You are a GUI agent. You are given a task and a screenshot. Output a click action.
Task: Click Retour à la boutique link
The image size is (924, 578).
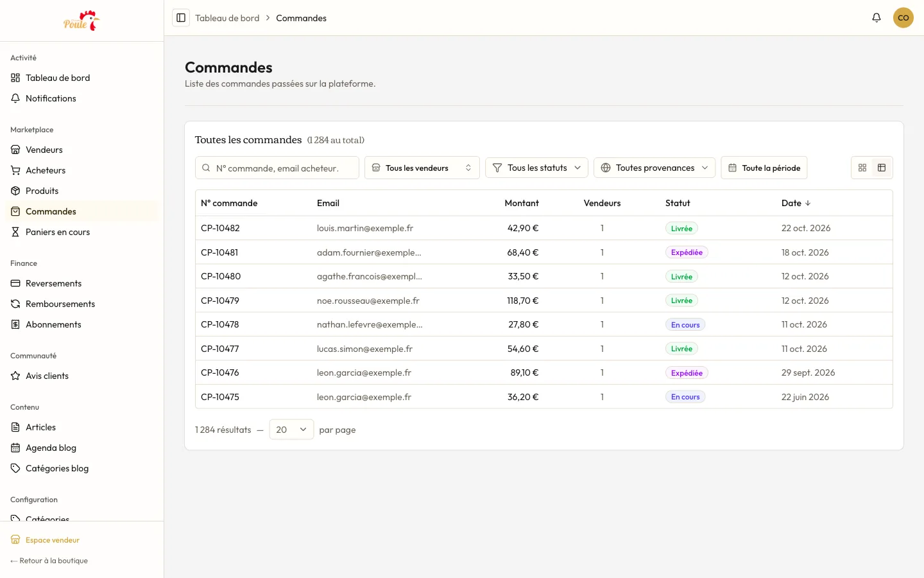tap(49, 561)
